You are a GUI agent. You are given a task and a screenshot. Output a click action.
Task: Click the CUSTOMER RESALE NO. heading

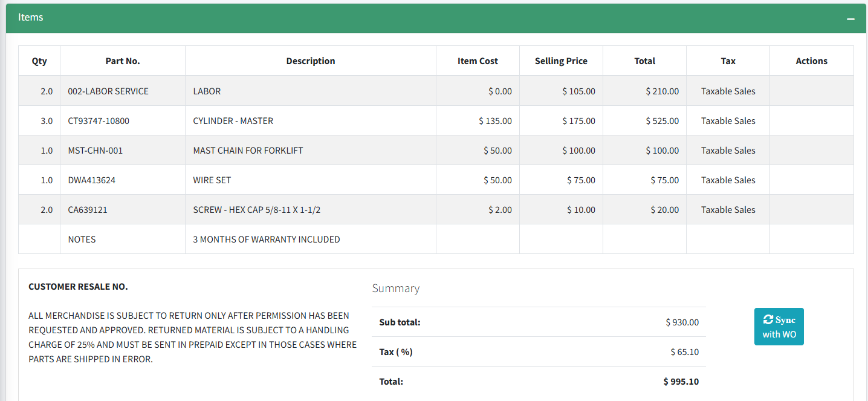78,287
